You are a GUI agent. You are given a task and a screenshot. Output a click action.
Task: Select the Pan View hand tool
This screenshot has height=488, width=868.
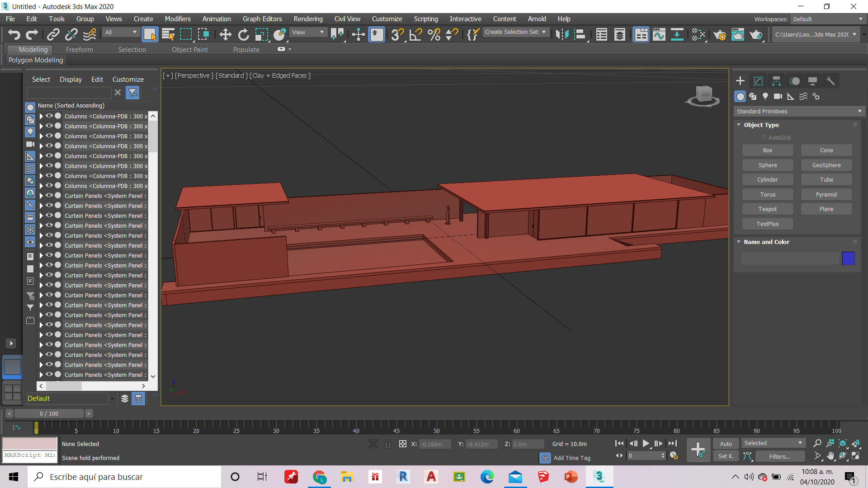tap(830, 456)
